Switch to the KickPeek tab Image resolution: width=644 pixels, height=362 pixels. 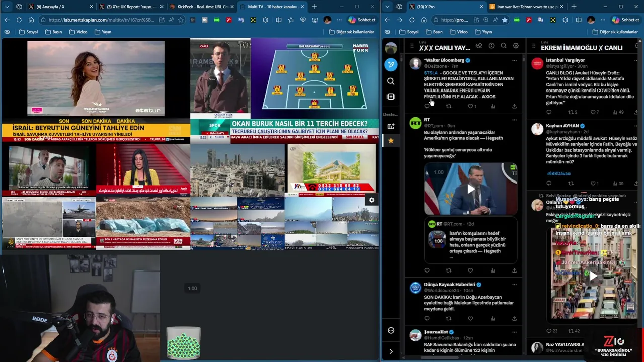[x=202, y=7]
